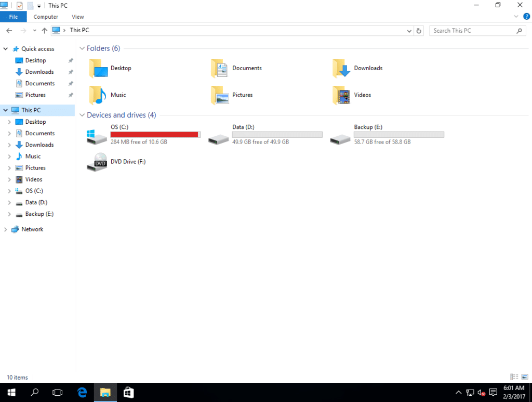The image size is (532, 402).
Task: Expand the Network tree node
Action: pyautogui.click(x=6, y=229)
